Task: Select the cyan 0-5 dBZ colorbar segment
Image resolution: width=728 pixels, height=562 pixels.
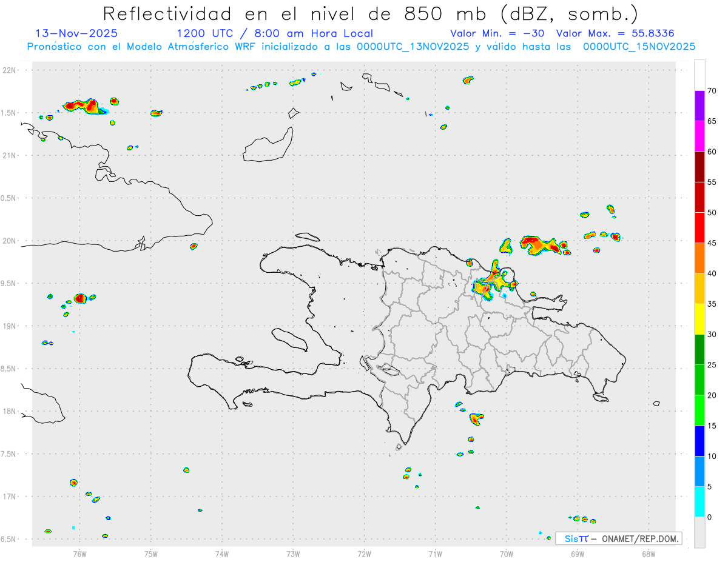Action: (x=699, y=502)
